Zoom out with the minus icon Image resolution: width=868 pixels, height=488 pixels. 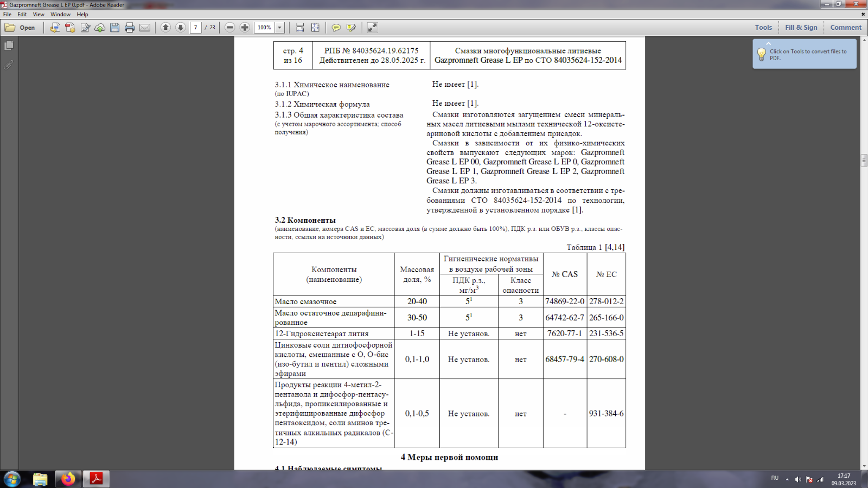[230, 28]
